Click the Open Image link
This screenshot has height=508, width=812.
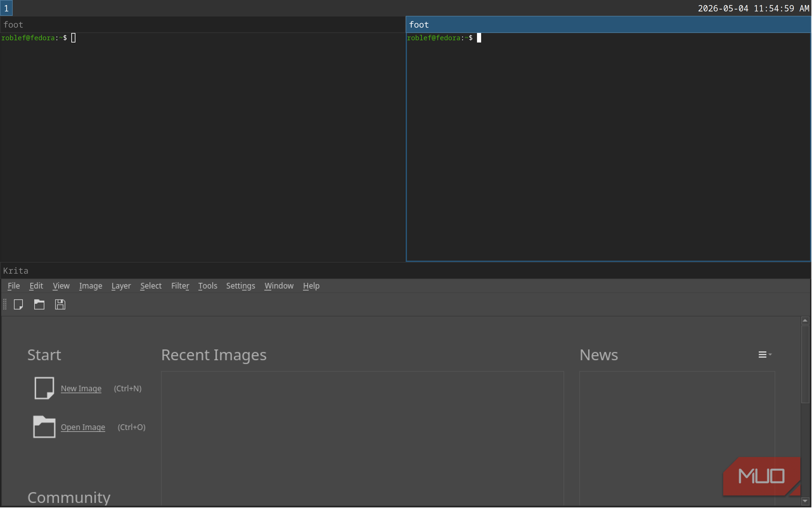pos(83,427)
